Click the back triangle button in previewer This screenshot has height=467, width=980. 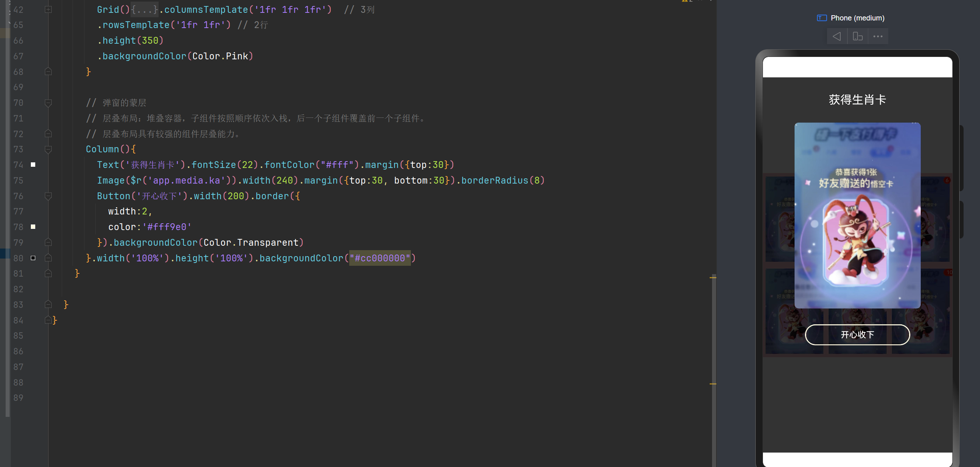pos(837,36)
